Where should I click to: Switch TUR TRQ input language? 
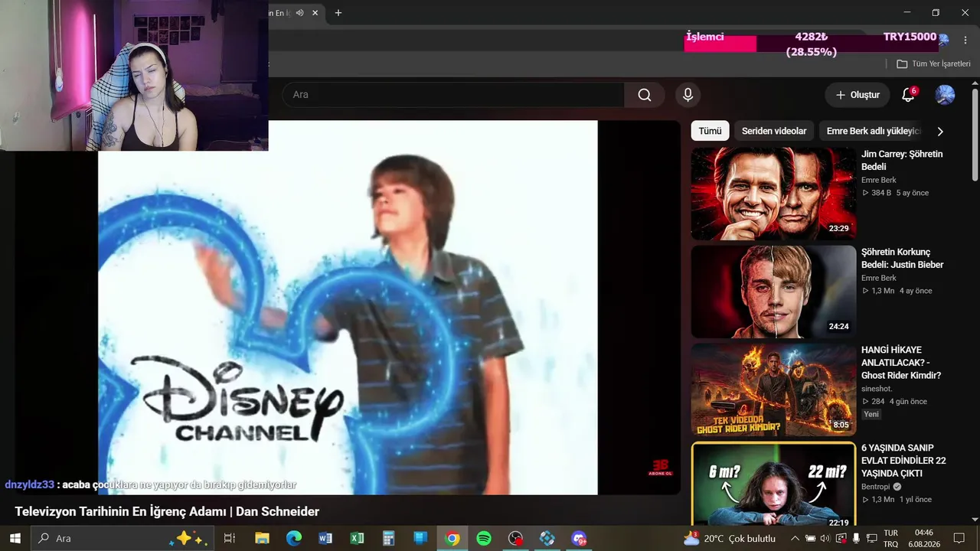tap(890, 538)
